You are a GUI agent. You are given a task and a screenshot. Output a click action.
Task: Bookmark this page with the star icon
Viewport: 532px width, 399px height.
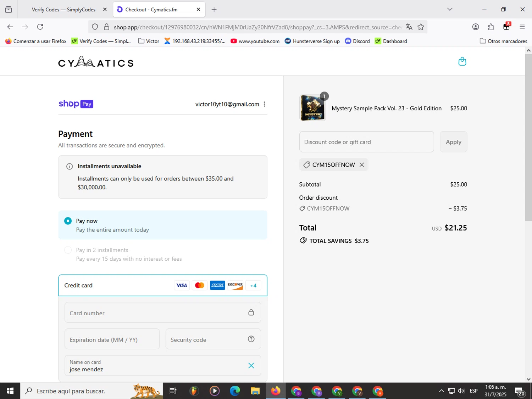(421, 27)
